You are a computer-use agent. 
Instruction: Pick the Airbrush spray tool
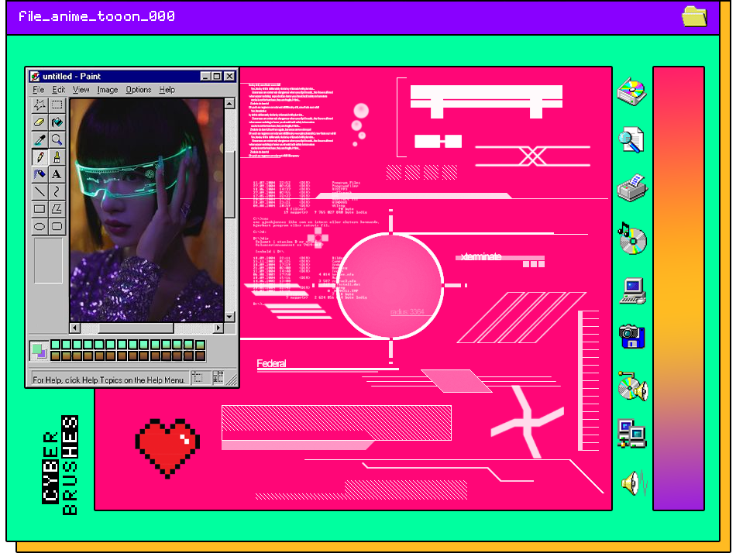(40, 174)
